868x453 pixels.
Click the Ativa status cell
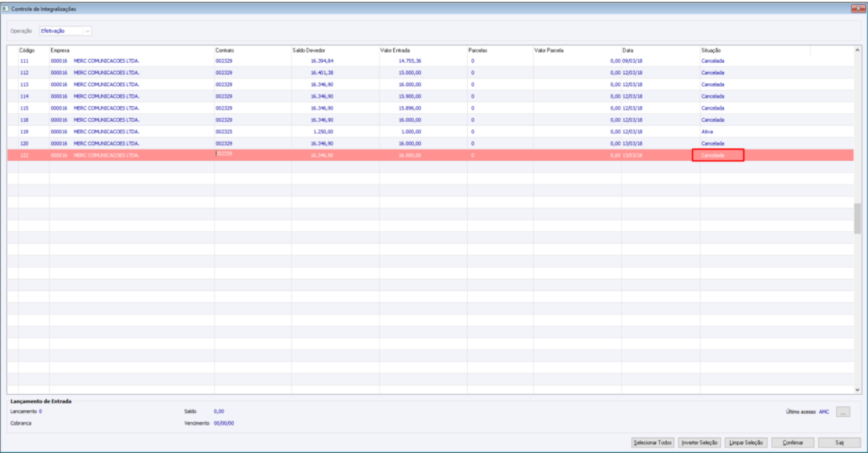pyautogui.click(x=707, y=132)
